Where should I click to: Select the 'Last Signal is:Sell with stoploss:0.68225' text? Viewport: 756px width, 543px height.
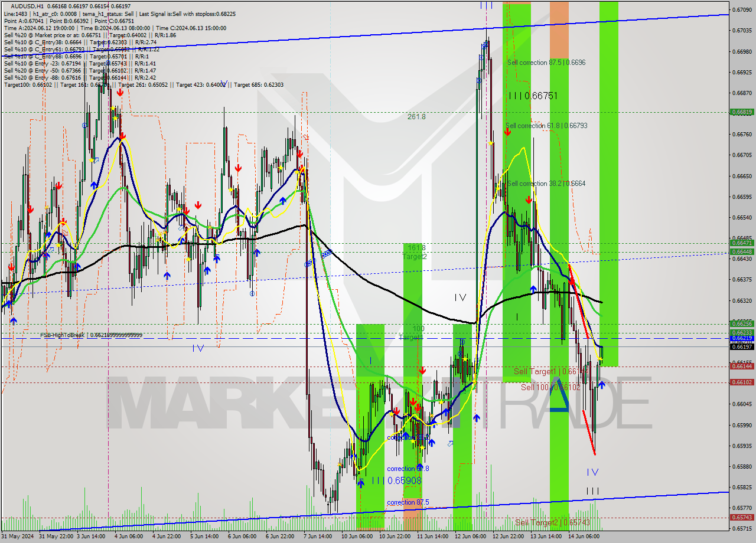[187, 14]
